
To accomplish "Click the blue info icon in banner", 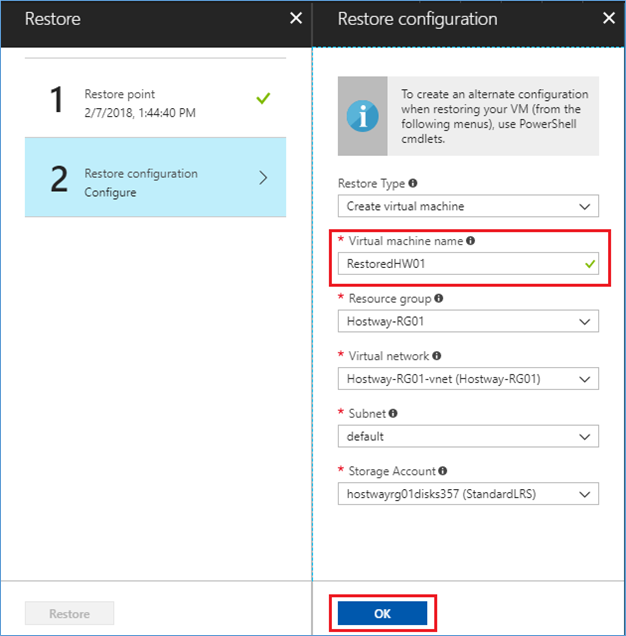I will (363, 116).
